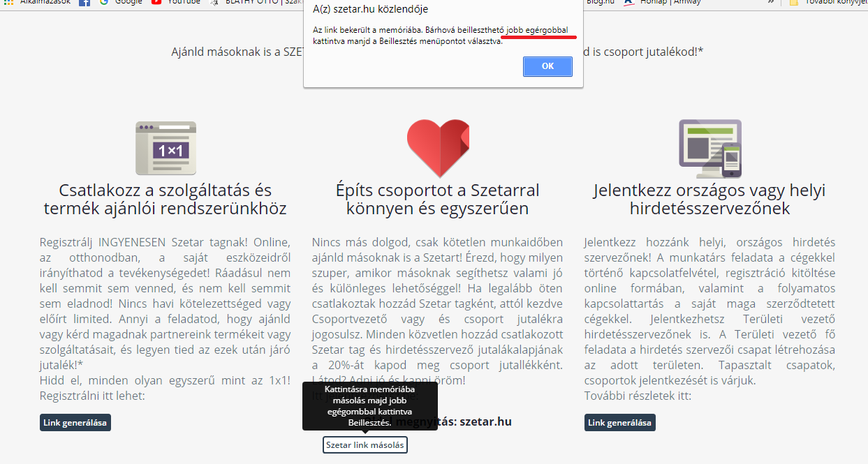
Task: Click heading 'Csatlakozz a szolgáltatás és termék ajánlói rendszerünkhöz'
Action: [165, 200]
